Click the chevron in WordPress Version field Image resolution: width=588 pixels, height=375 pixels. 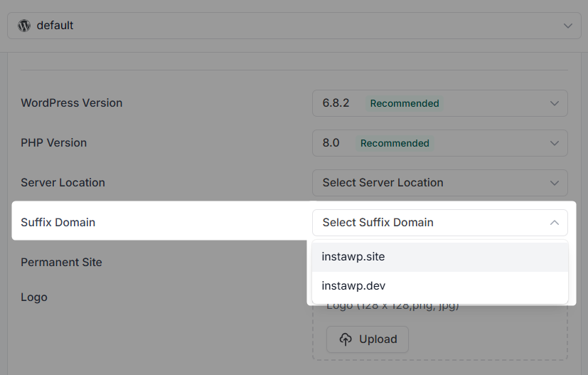[555, 103]
